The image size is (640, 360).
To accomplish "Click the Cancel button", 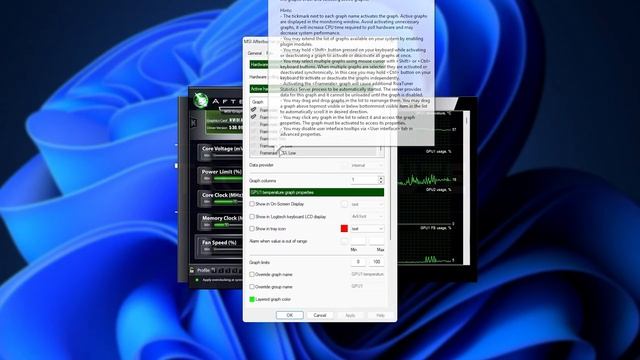I will point(320,315).
